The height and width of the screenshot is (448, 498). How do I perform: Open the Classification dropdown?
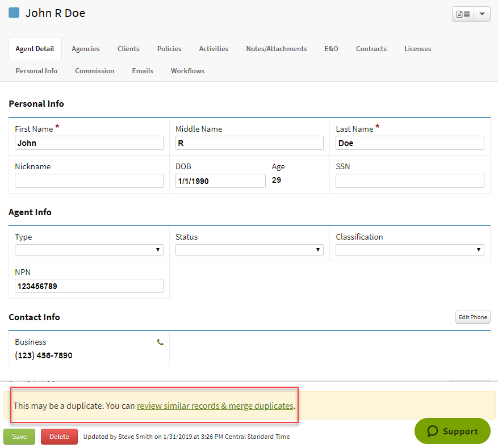pyautogui.click(x=409, y=249)
